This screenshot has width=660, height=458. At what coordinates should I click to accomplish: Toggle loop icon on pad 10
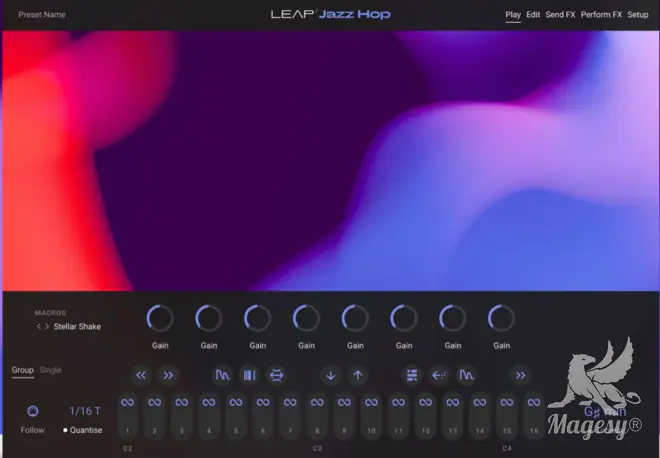point(371,402)
